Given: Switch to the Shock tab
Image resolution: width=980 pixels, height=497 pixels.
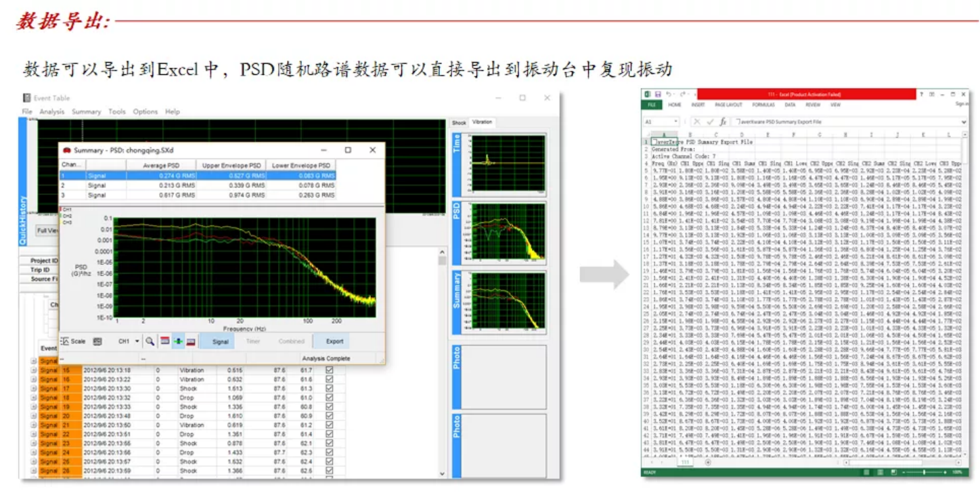Looking at the screenshot, I should point(460,122).
